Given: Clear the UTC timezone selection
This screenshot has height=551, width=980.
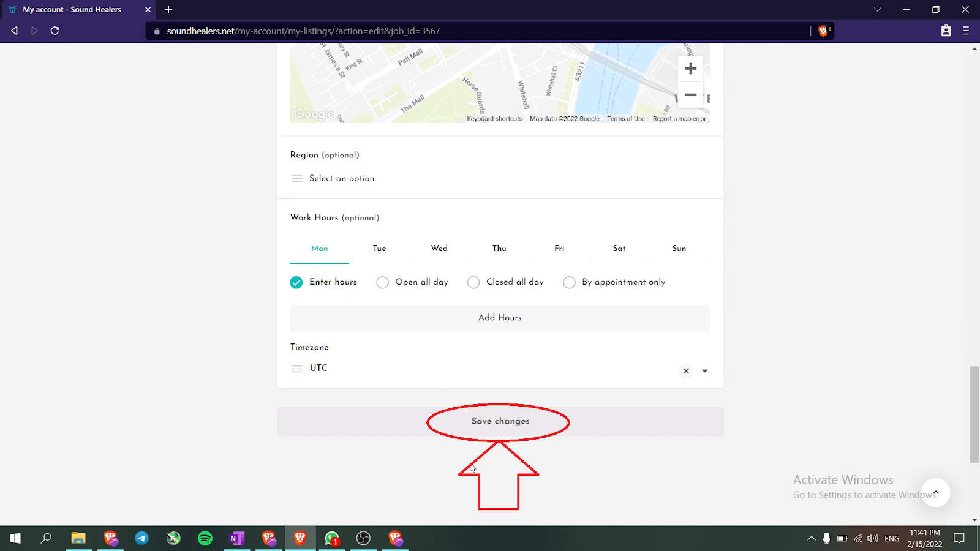Looking at the screenshot, I should click(x=686, y=371).
